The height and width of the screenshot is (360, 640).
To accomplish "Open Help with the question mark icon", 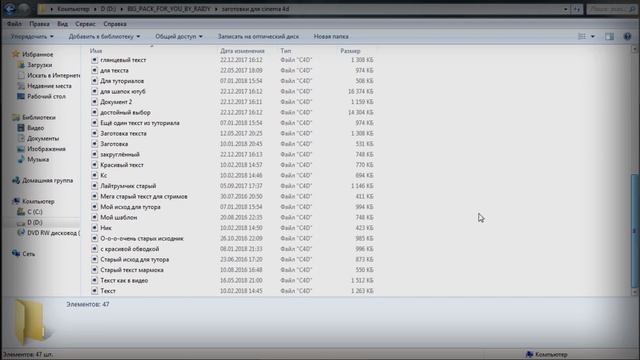I will (x=627, y=36).
